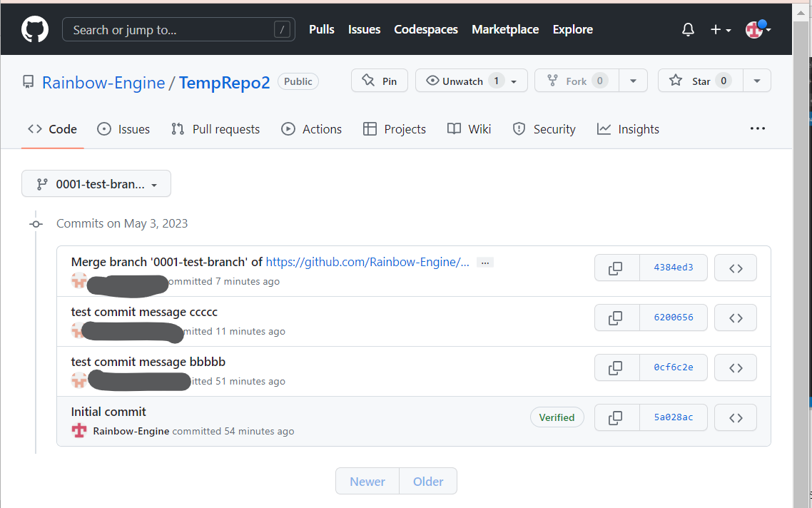
Task: Go to the Actions tab
Action: coord(311,129)
